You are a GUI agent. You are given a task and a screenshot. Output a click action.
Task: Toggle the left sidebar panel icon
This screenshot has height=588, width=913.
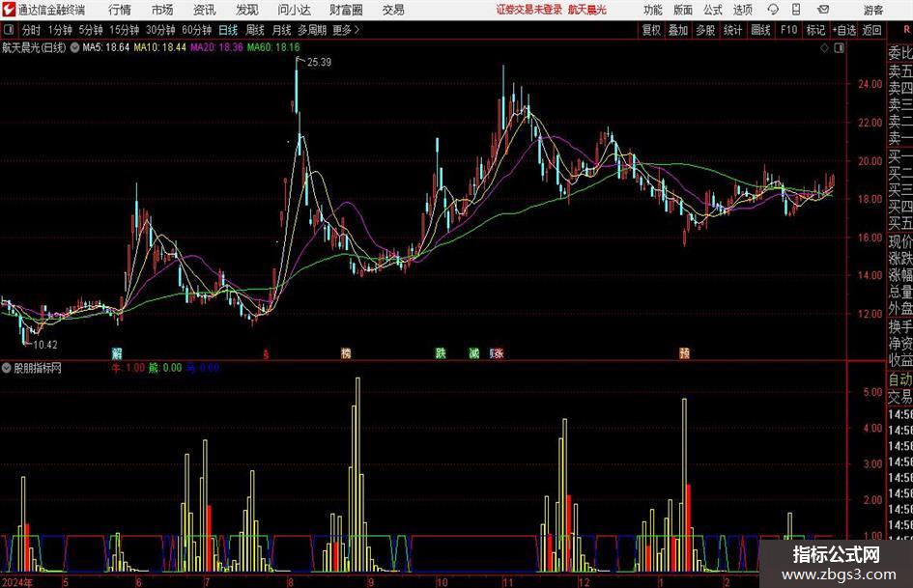9,30
